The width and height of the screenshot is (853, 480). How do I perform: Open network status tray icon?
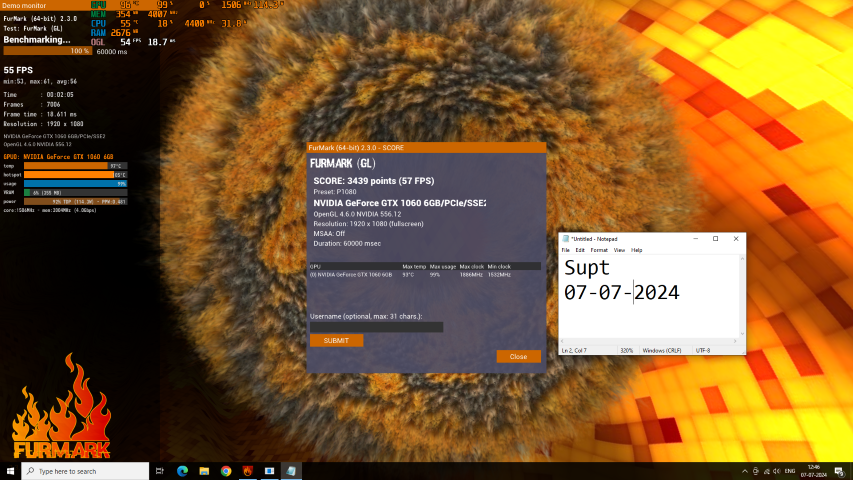(x=767, y=471)
